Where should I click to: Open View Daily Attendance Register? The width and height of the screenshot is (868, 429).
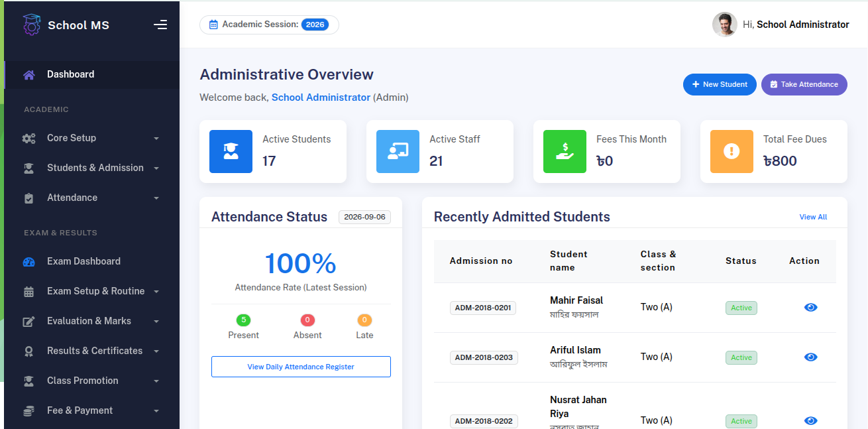pos(301,367)
